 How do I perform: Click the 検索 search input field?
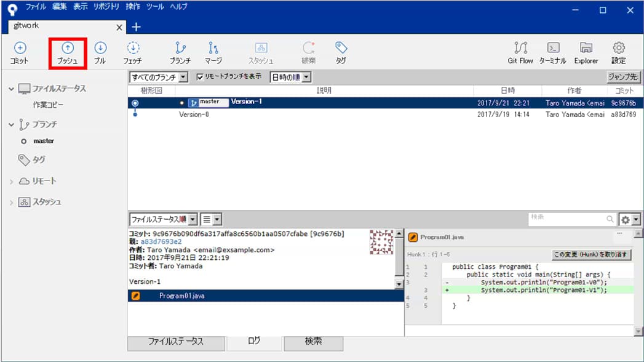[566, 219]
